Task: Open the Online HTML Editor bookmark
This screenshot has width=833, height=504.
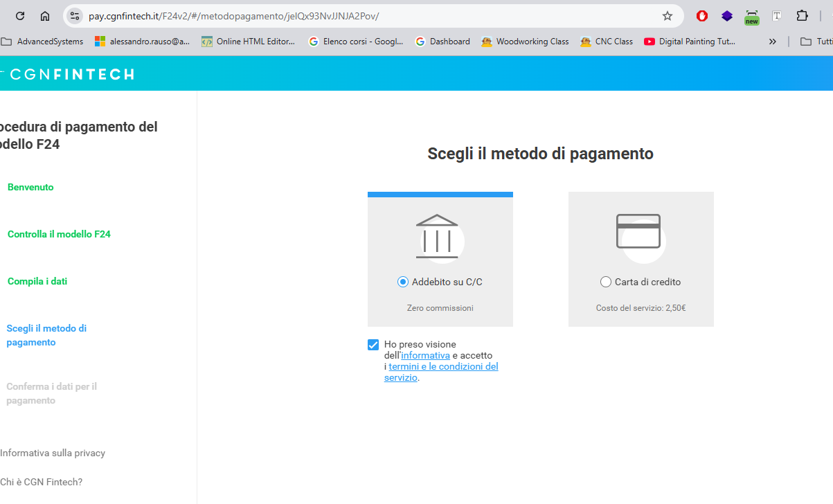Action: [x=249, y=42]
